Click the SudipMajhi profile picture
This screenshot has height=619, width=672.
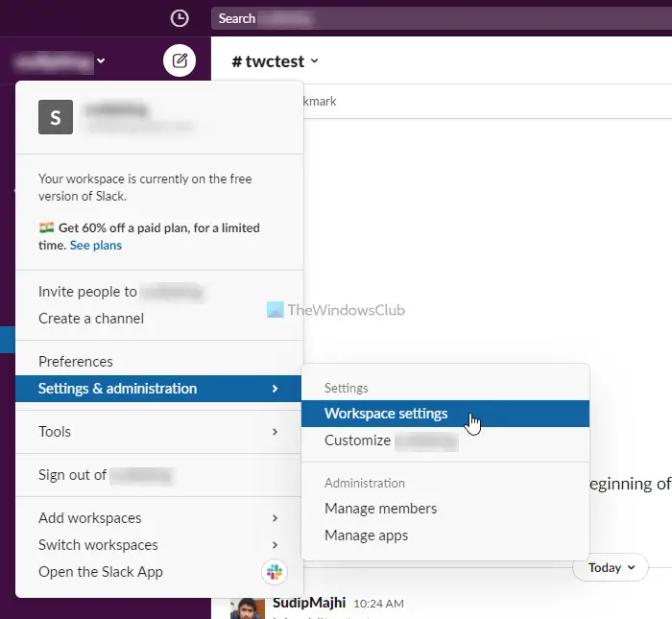coord(248,608)
